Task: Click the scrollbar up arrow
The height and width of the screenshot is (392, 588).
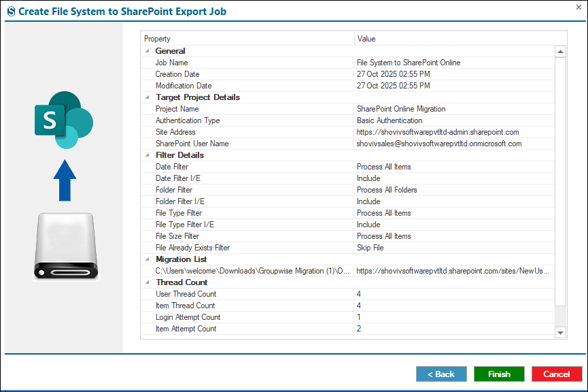Action: click(560, 52)
